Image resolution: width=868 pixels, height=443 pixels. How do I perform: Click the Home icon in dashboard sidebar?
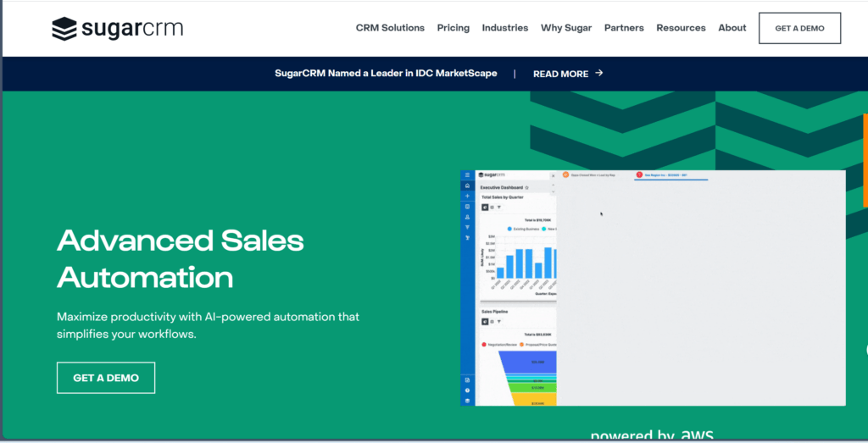[467, 186]
